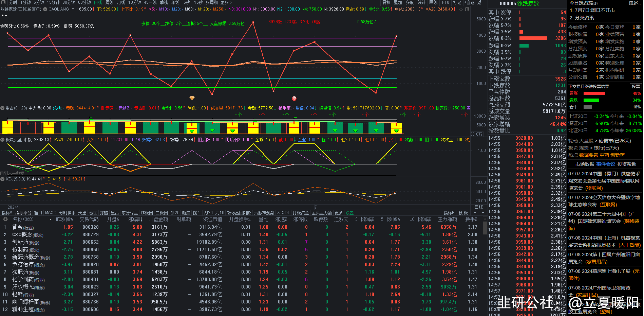
Task: Toggle 复权 adjustment in top toolbar
Action: point(386,2)
